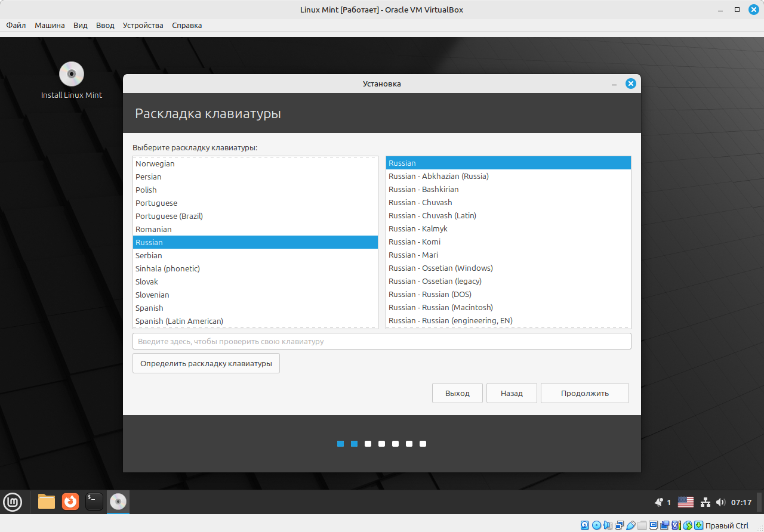Open the Файл menu

click(x=16, y=26)
